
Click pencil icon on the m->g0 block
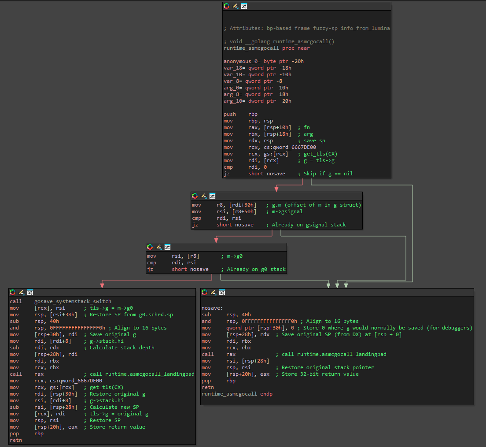coord(158,247)
